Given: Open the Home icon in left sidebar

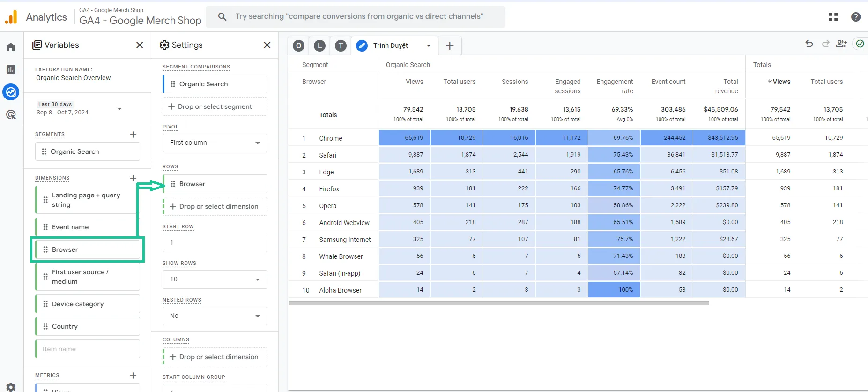Looking at the screenshot, I should point(11,47).
